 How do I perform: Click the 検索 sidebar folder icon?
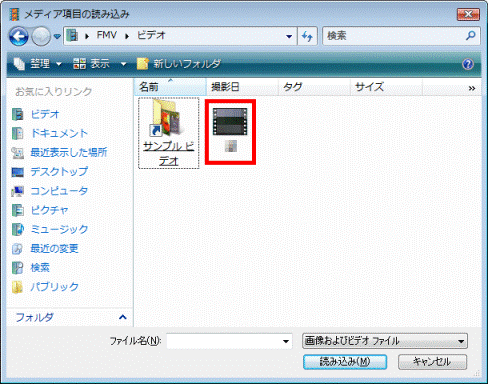pos(18,268)
